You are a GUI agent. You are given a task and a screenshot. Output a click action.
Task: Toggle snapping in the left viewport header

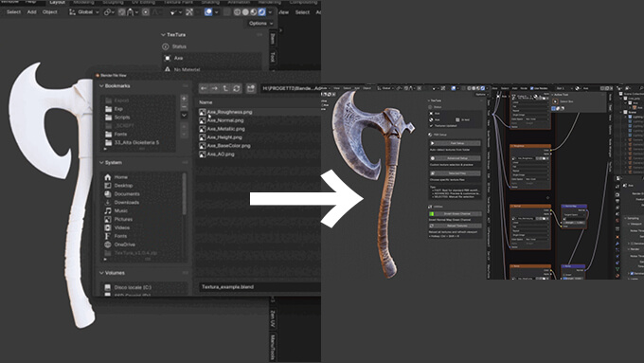[122, 12]
